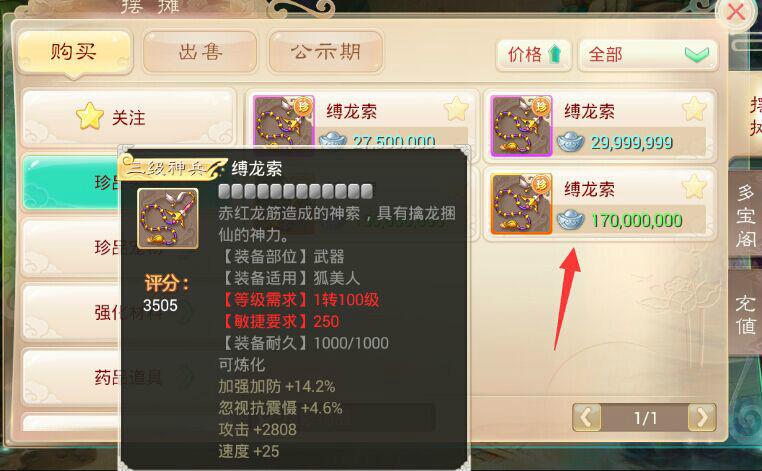Favorite the 29,999,999 缚龙索 listing star
The image size is (762, 471).
693,108
